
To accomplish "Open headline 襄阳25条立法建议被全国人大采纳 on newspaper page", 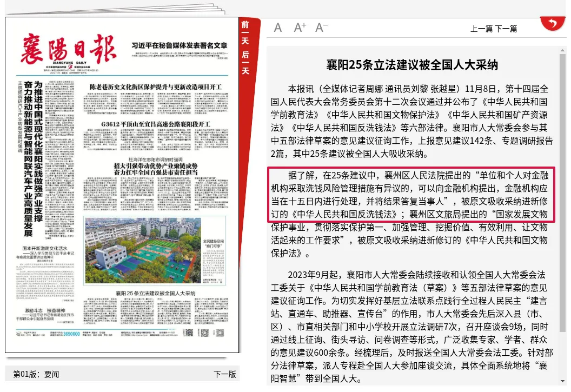I will 156,294.
